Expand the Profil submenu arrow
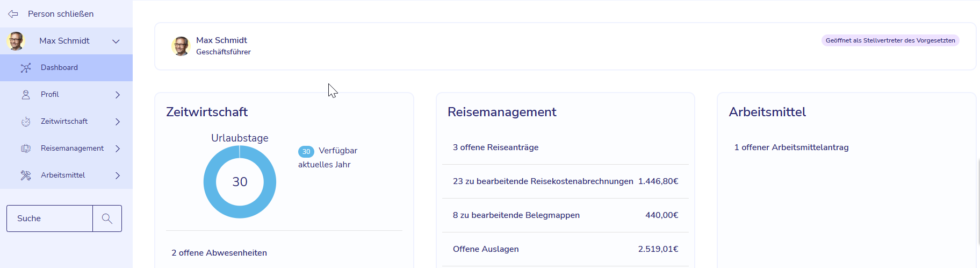The width and height of the screenshot is (980, 268). click(118, 95)
